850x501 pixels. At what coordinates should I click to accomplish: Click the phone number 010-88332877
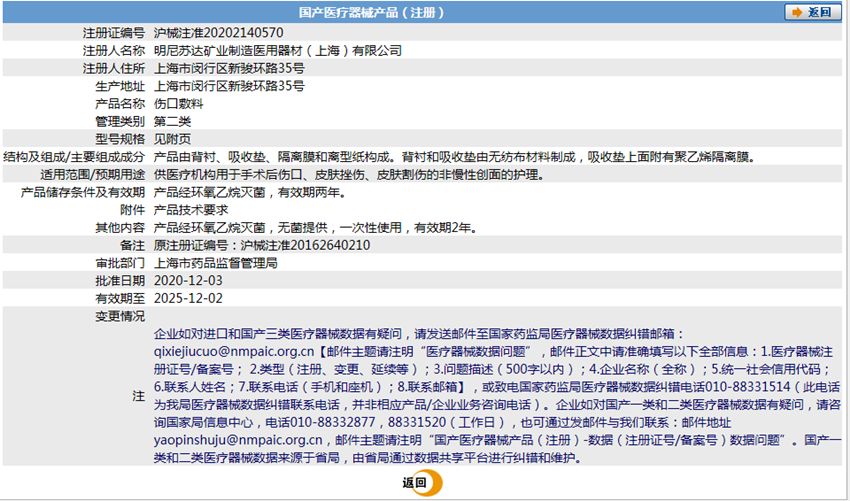pos(333,422)
